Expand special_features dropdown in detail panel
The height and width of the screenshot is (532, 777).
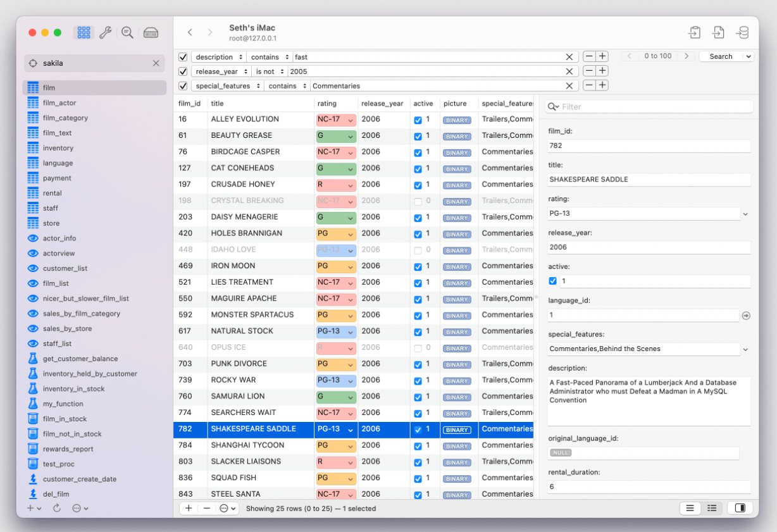pyautogui.click(x=745, y=349)
